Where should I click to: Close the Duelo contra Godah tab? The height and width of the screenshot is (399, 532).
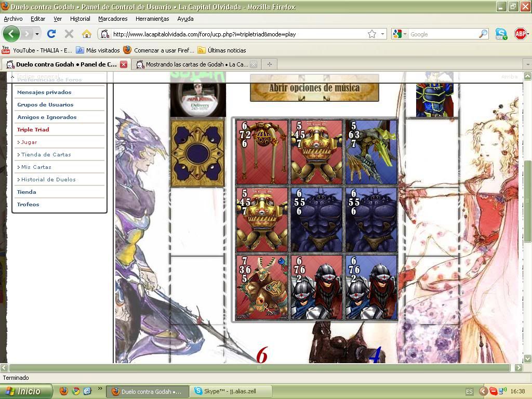(124, 64)
